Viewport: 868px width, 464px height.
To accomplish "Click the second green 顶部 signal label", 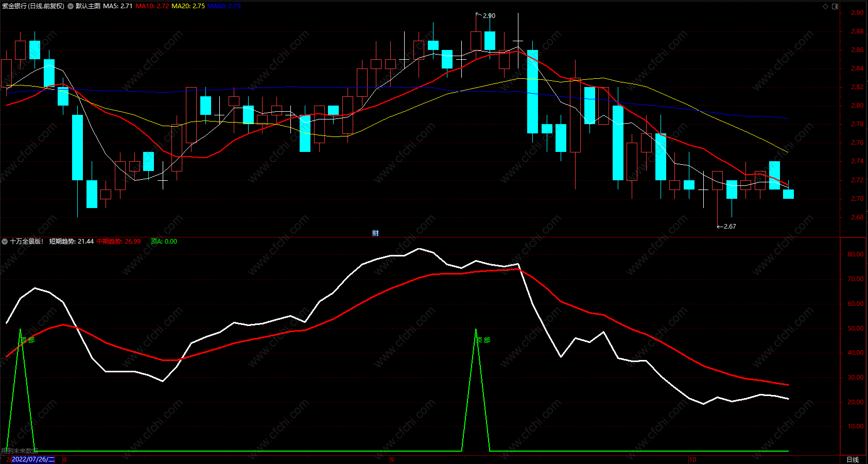I will (483, 340).
